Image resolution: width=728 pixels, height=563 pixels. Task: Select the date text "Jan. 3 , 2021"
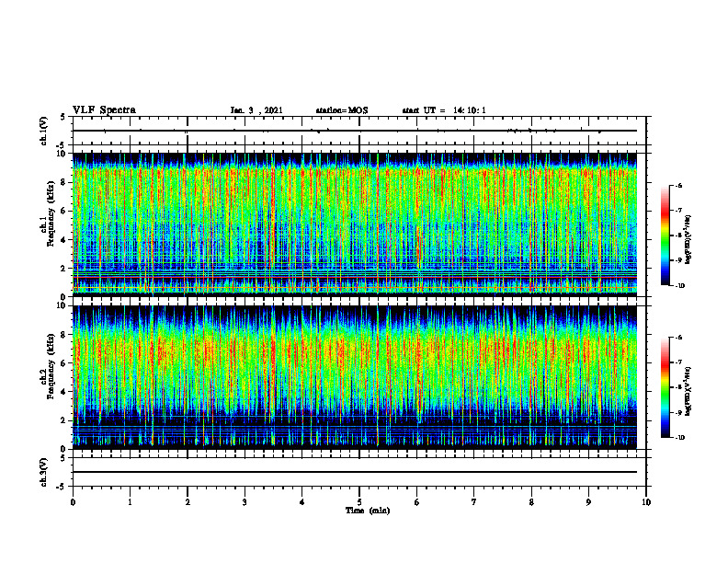coord(256,110)
